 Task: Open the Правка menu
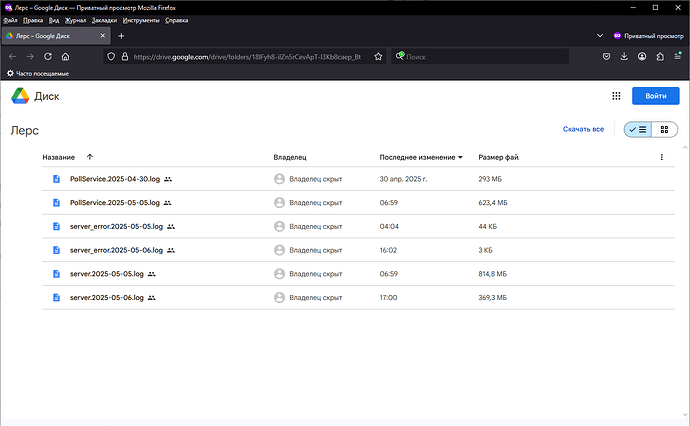(x=33, y=20)
